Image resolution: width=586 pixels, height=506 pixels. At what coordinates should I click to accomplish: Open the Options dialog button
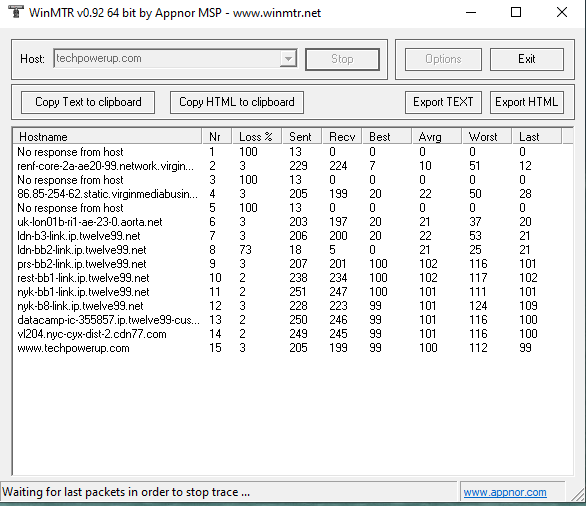[x=443, y=59]
